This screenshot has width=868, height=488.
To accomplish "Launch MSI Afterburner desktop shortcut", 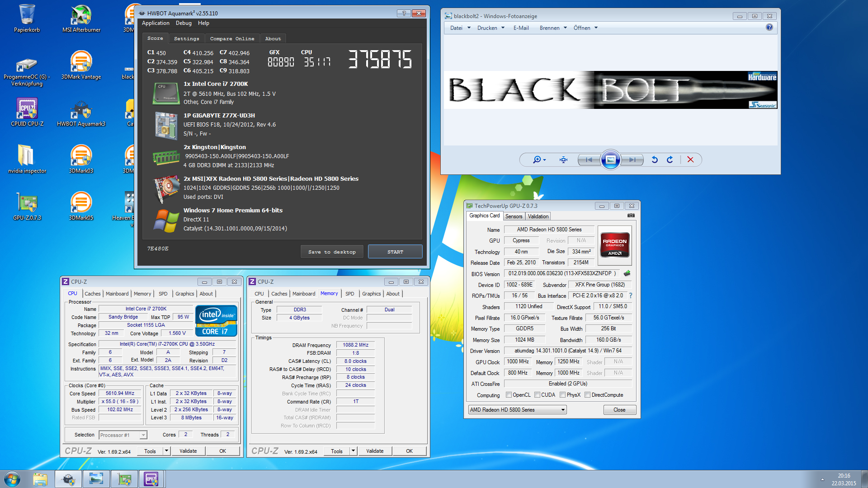I will [81, 18].
